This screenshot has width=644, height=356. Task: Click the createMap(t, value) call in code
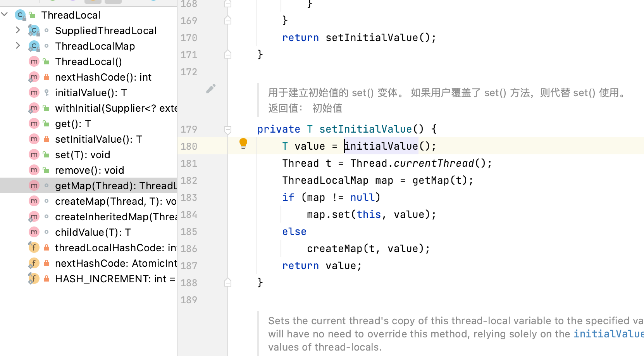pyautogui.click(x=368, y=249)
